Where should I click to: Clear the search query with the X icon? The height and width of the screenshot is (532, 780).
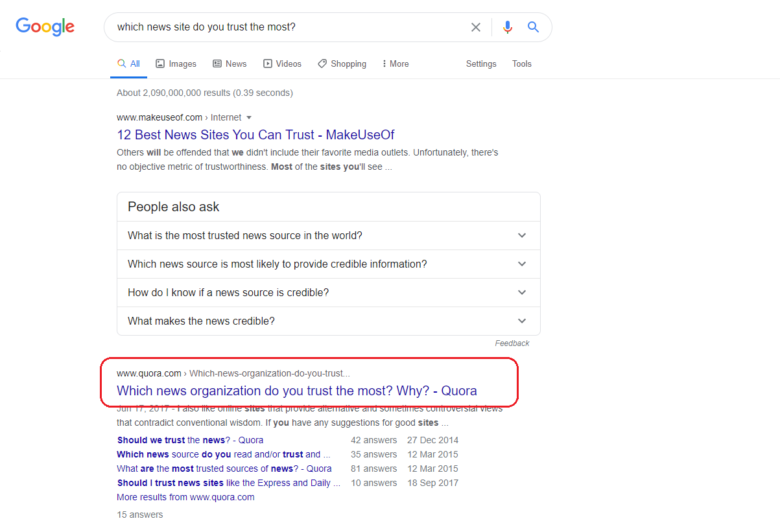click(476, 27)
